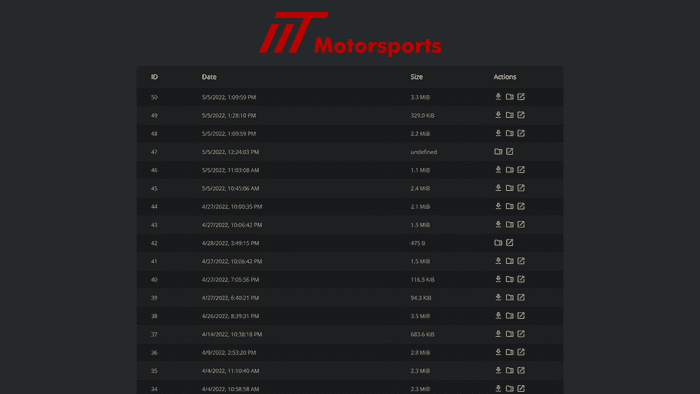Select date '5/5/2022, 1:28:10 PM'
Screen dimensions: 700x394
(229, 116)
